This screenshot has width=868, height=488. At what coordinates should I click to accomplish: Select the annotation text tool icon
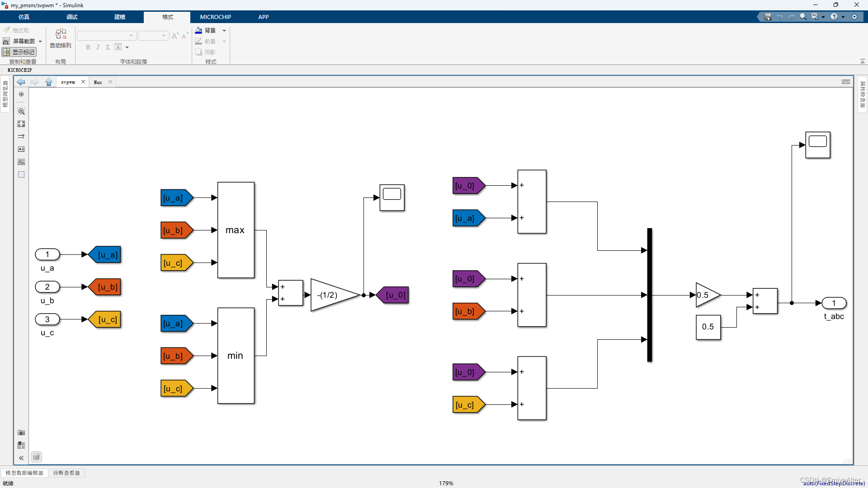coord(21,149)
